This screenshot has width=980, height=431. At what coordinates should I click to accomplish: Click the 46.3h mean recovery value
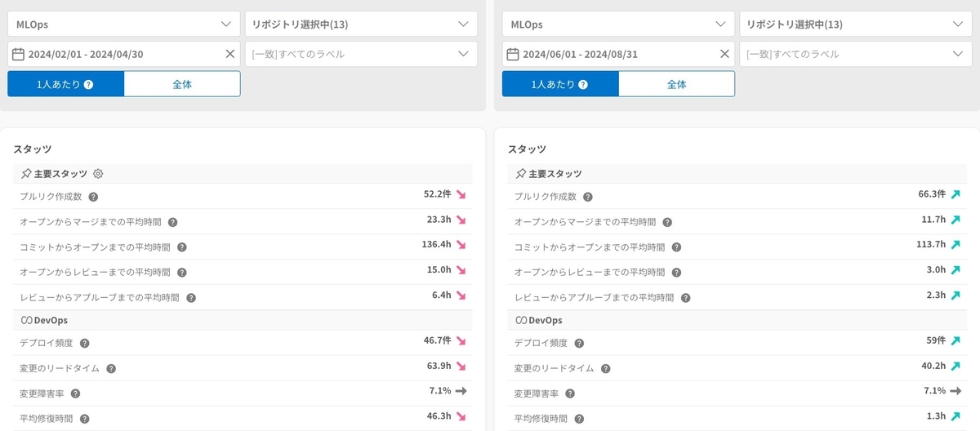click(x=439, y=416)
